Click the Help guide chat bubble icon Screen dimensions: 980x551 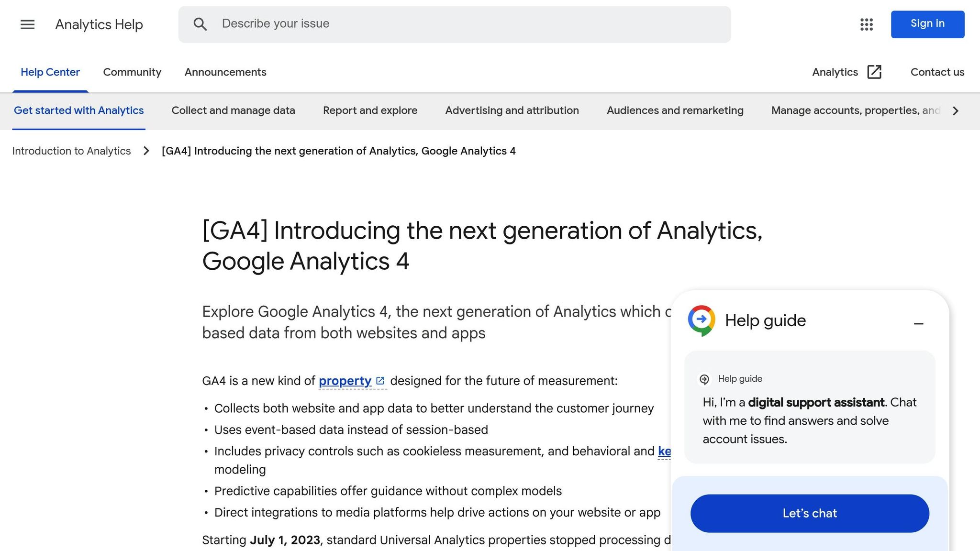point(704,378)
